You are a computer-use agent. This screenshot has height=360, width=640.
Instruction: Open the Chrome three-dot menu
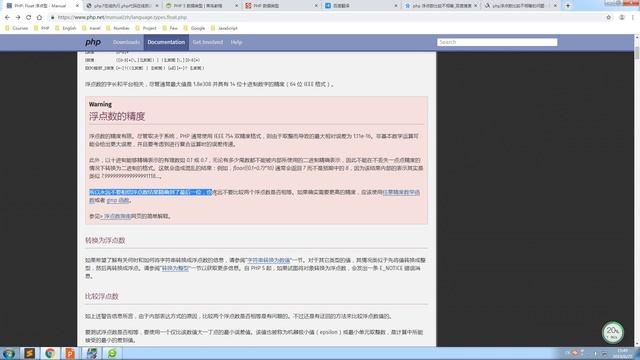coord(633,18)
